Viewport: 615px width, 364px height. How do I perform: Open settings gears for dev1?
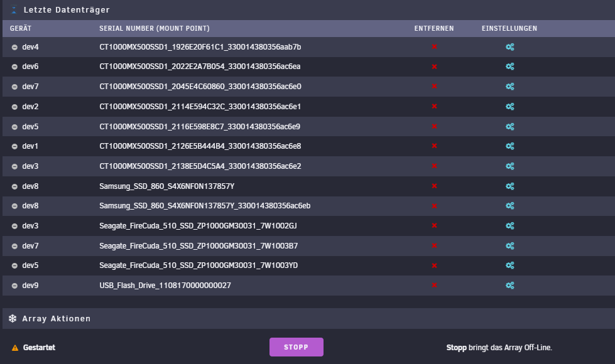(x=510, y=146)
